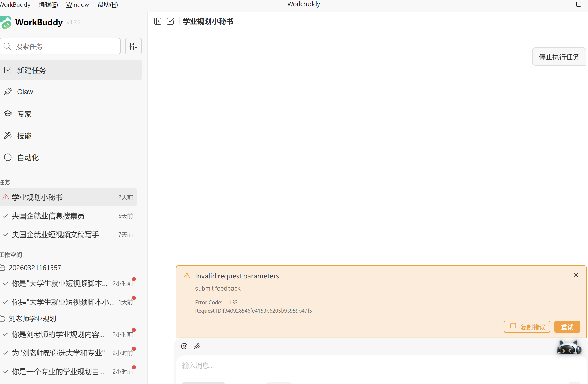Open the task filter settings icon
588x384 pixels.
coord(133,46)
